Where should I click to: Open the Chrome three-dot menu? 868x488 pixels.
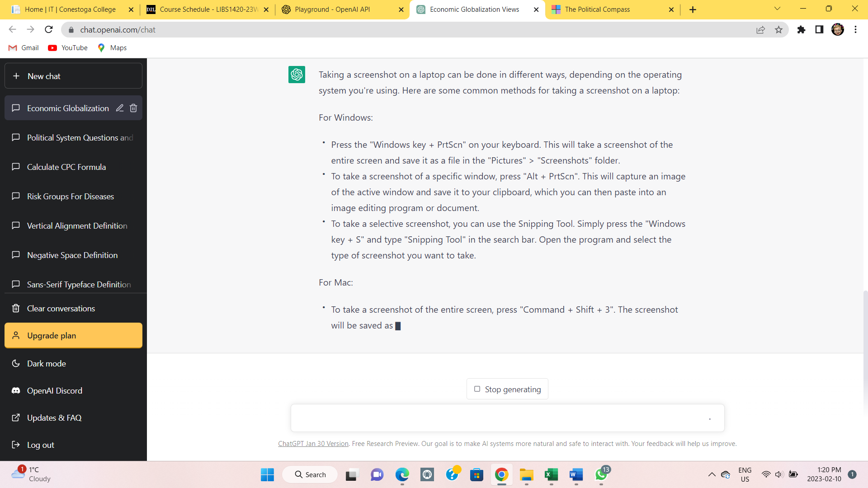(855, 30)
